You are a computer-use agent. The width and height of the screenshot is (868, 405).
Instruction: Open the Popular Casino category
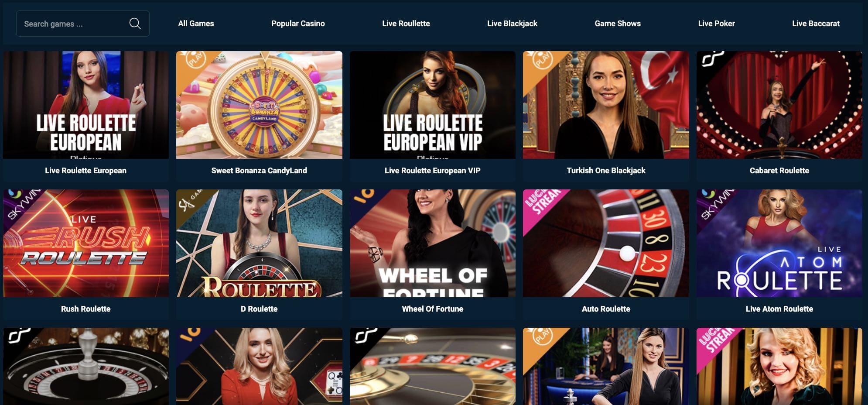pyautogui.click(x=298, y=24)
